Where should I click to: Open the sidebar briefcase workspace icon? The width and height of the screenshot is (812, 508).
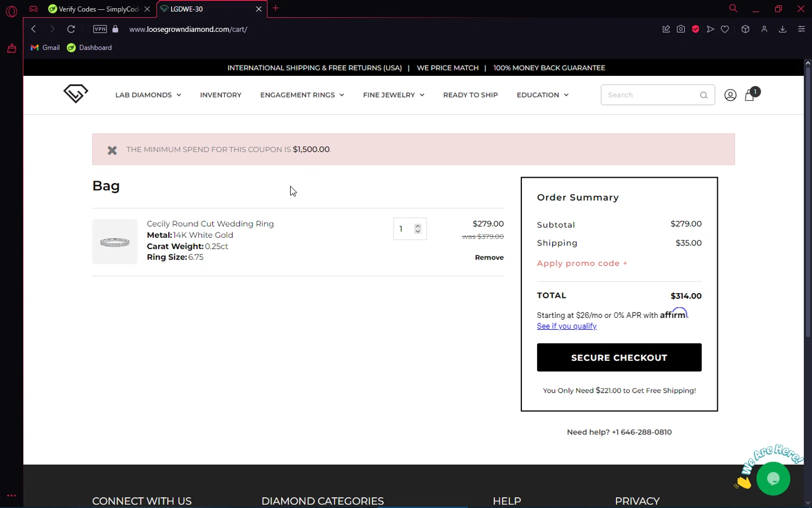coord(11,49)
